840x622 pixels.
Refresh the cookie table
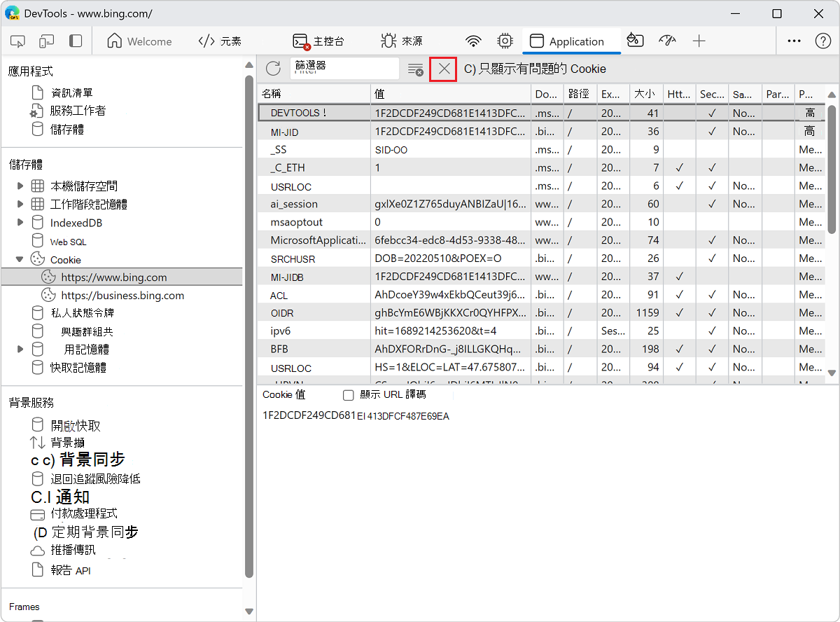pyautogui.click(x=273, y=69)
